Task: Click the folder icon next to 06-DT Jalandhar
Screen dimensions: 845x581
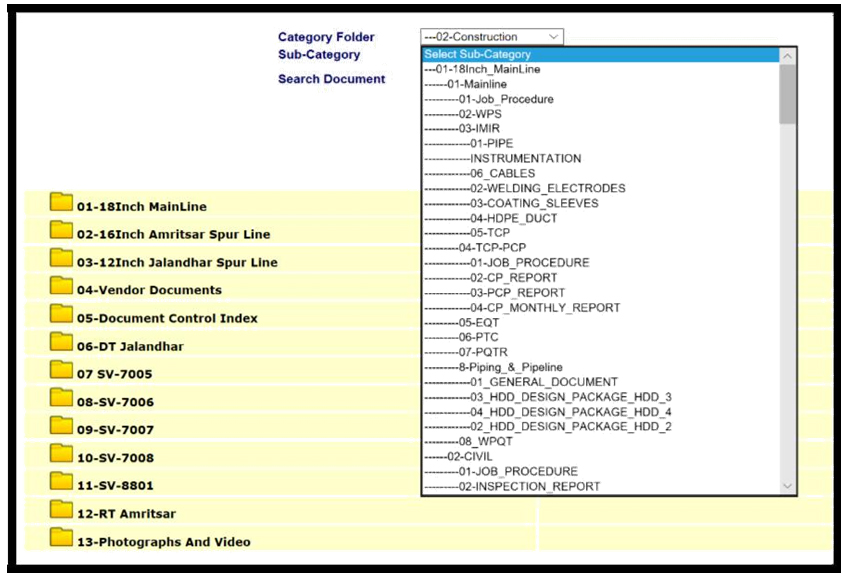Action: click(62, 344)
